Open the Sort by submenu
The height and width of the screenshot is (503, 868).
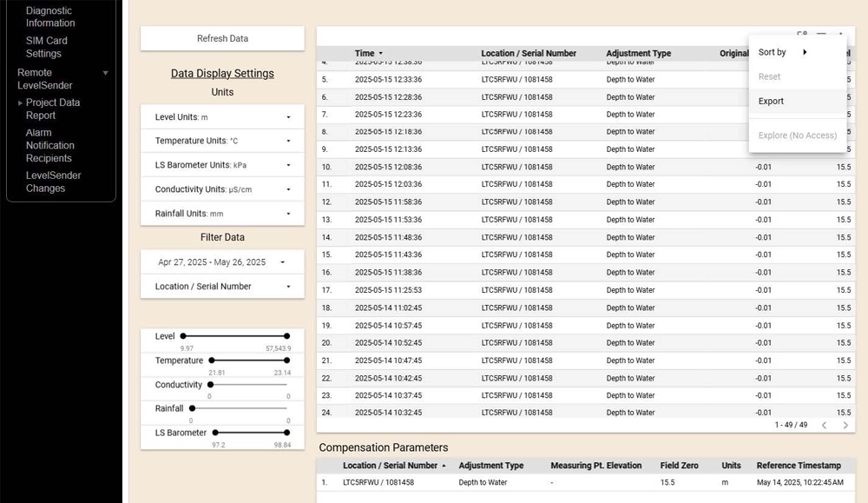pos(772,51)
